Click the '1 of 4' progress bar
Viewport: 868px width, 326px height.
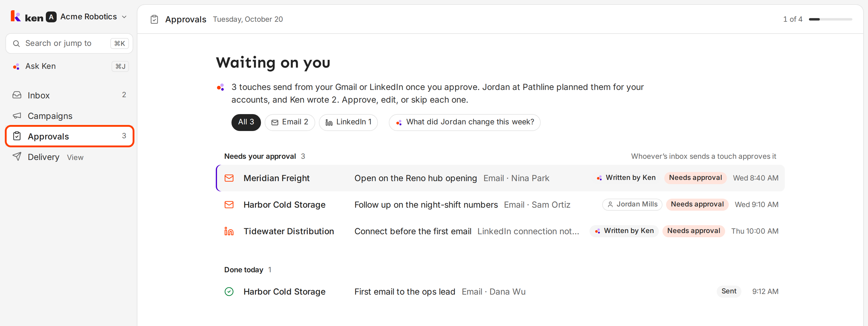point(830,19)
